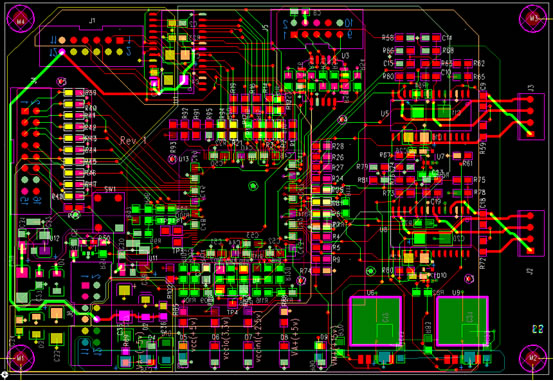Select the M1 mounting hole
The width and height of the screenshot is (554, 381).
tap(20, 358)
